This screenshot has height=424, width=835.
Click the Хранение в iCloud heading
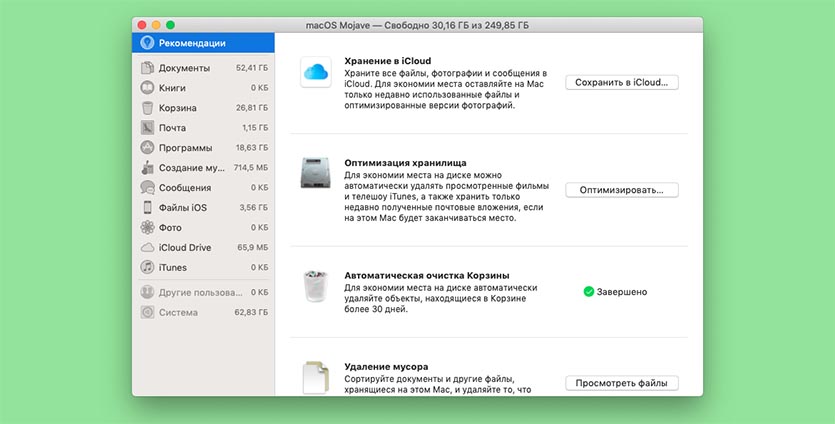tap(388, 61)
